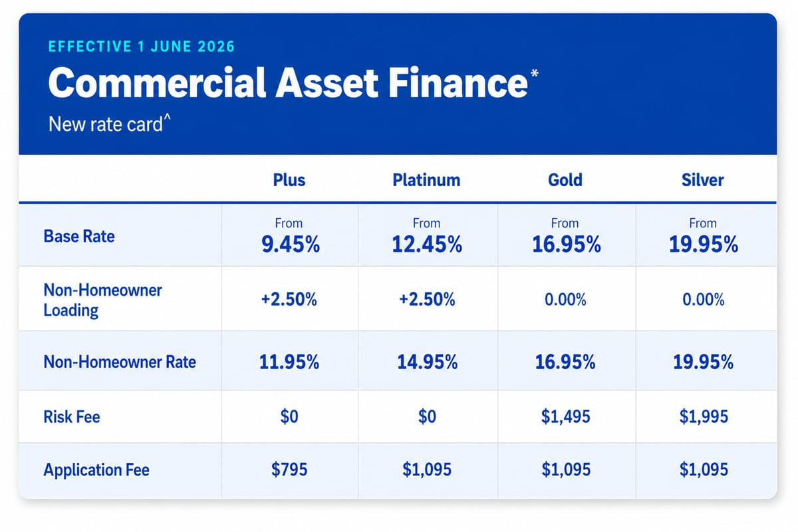The height and width of the screenshot is (532, 798).
Task: Click the Non-Homeowner Loading row label
Action: tap(102, 300)
